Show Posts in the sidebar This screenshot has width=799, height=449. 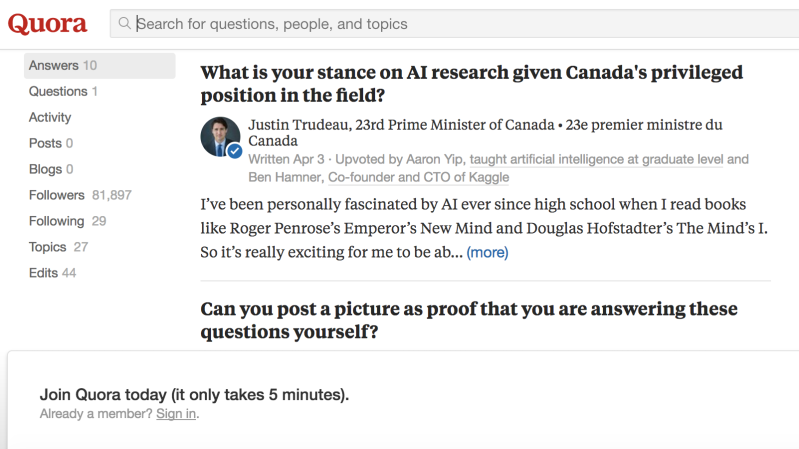tap(51, 143)
